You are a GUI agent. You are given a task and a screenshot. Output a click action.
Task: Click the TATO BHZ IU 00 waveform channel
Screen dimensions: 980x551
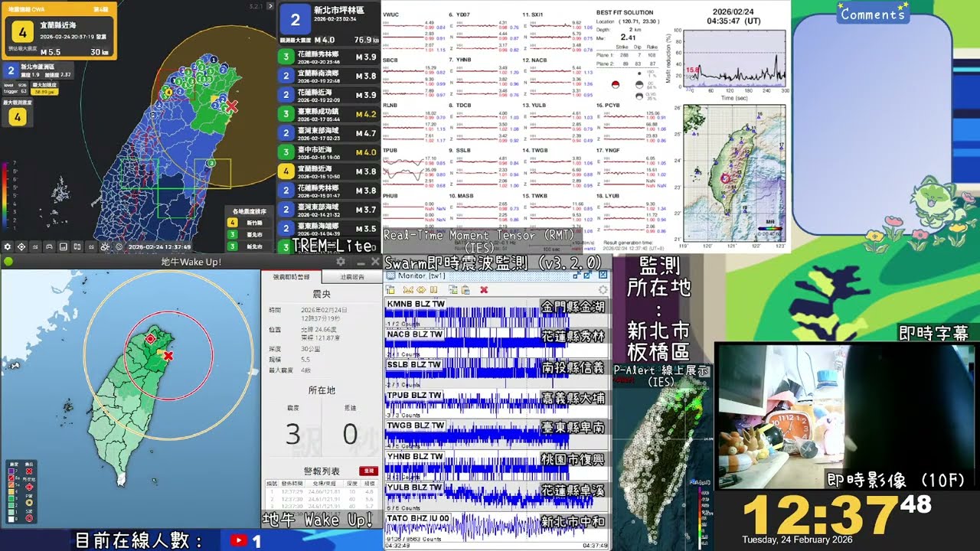[496, 527]
